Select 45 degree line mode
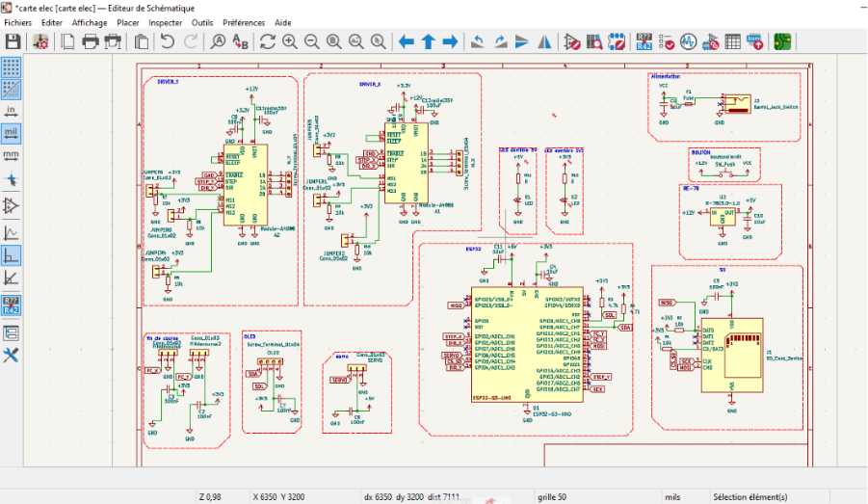 11,278
